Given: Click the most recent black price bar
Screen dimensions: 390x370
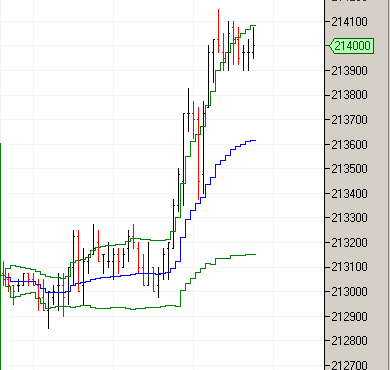Looking at the screenshot, I should click(x=254, y=43).
